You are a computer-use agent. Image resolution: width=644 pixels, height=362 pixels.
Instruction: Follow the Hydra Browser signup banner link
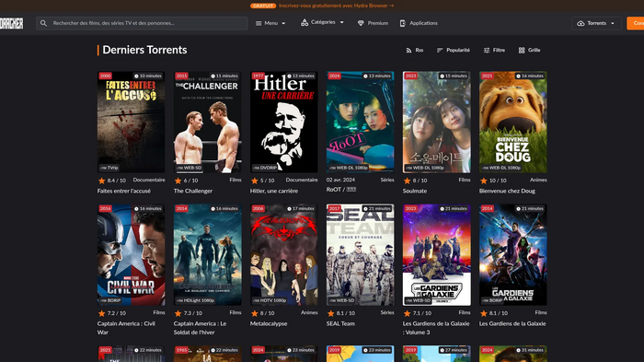pyautogui.click(x=337, y=6)
